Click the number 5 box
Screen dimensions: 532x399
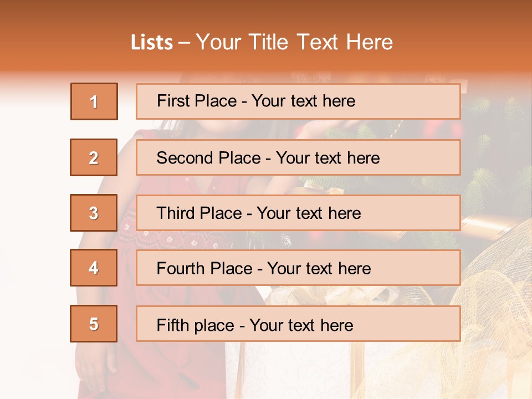[94, 324]
